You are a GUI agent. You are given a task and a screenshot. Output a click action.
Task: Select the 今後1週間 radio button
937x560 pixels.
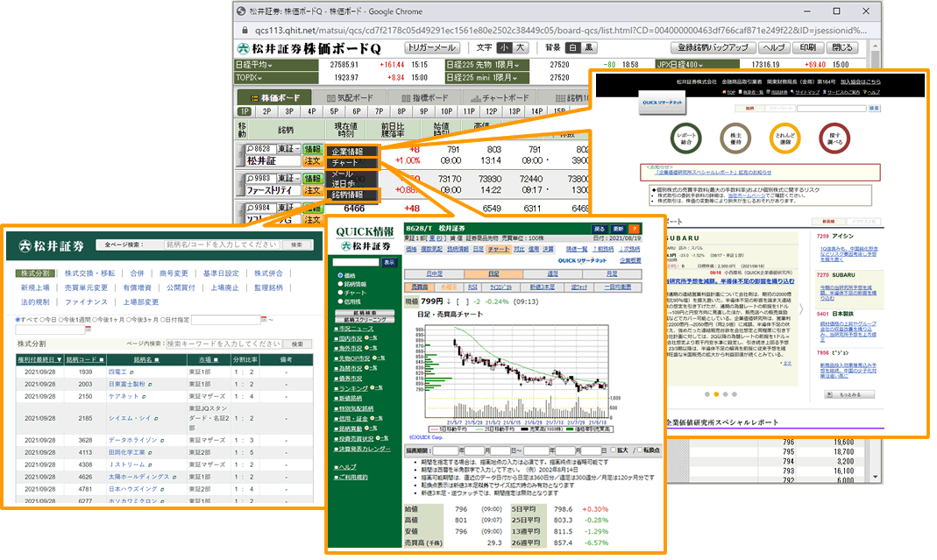[60, 320]
